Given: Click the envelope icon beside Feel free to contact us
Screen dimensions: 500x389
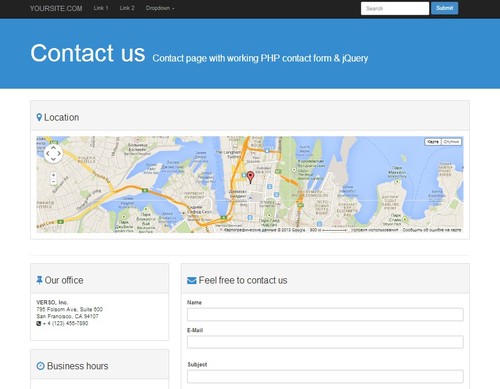Looking at the screenshot, I should pos(192,281).
